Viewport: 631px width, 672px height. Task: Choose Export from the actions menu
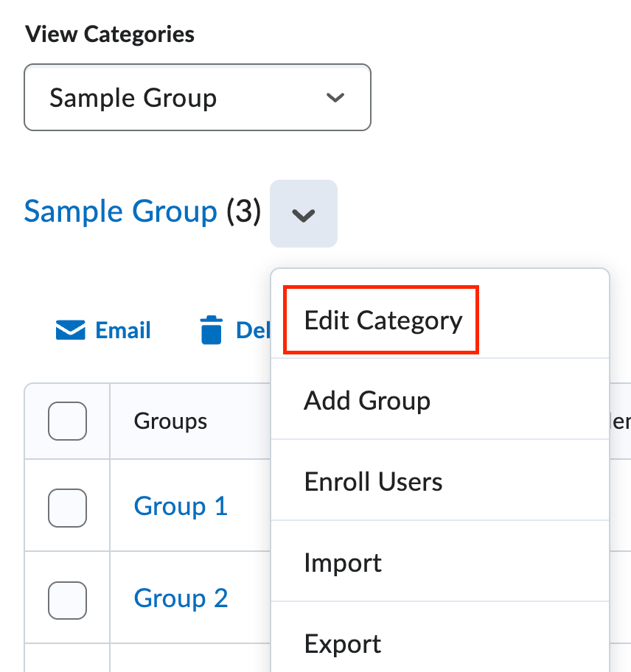342,643
